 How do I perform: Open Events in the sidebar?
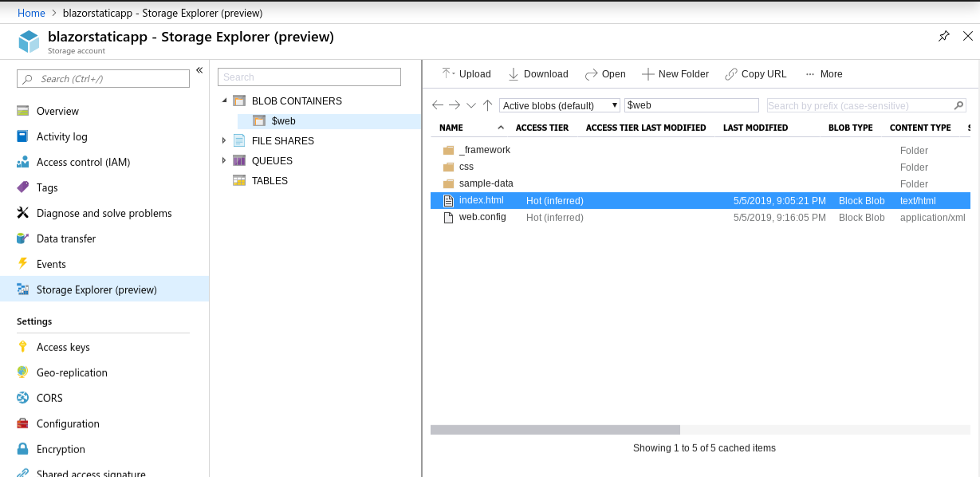51,264
